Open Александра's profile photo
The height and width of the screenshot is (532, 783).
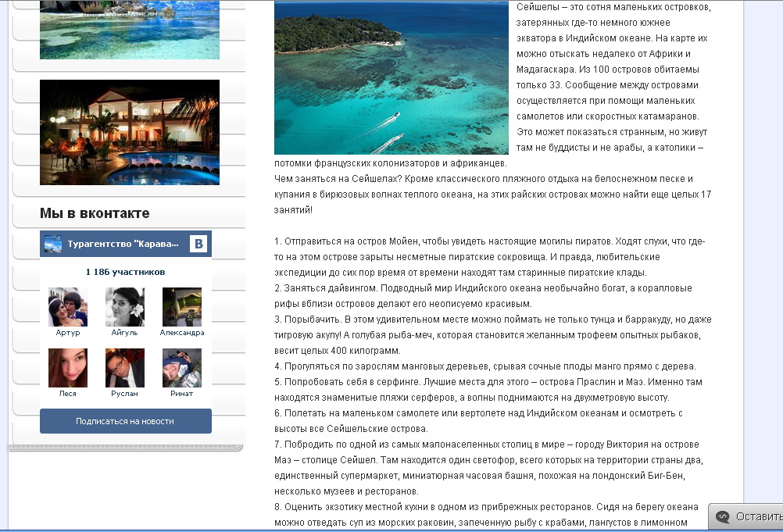(x=182, y=307)
